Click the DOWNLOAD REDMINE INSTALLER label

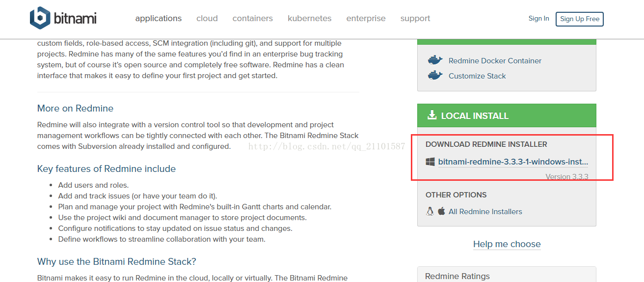point(486,144)
